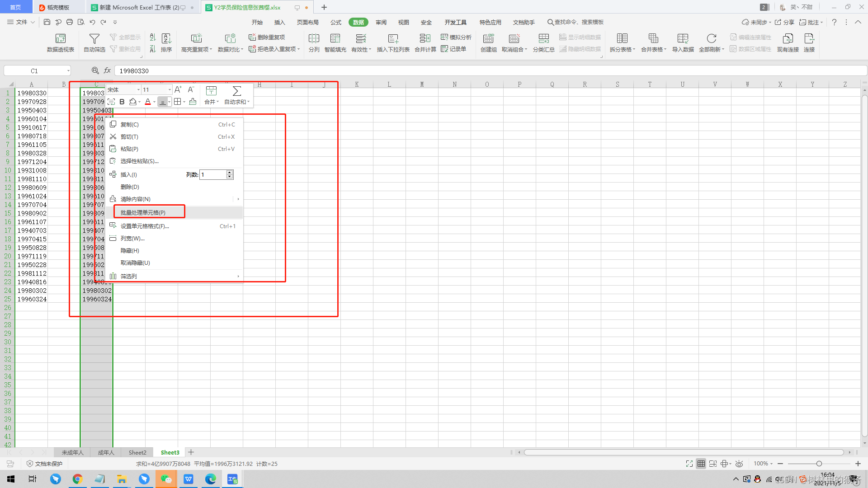The width and height of the screenshot is (868, 488).
Task: Open the font color swatch in mini toolbar
Action: tap(148, 102)
